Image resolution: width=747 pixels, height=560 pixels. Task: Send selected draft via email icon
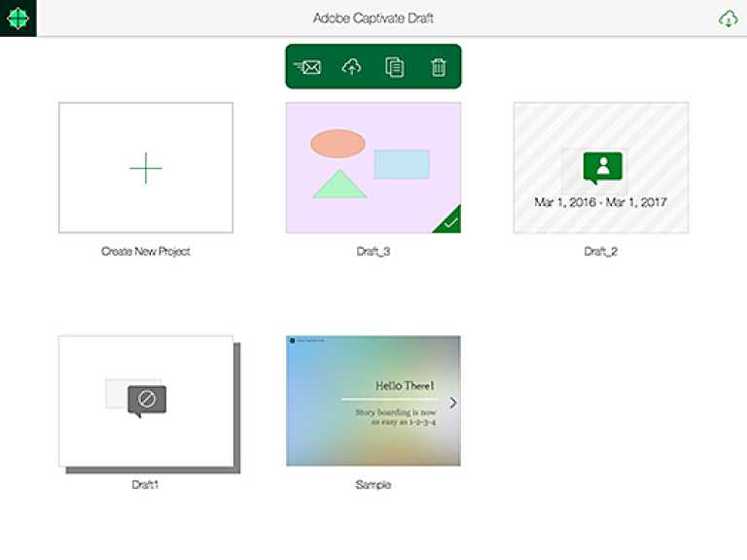pos(308,67)
